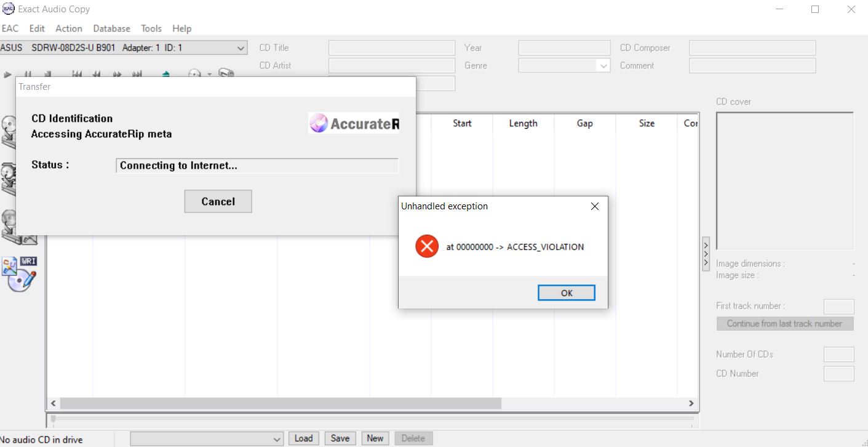Expand the ASUS SDRW-08D2S-U drive dropdown

coord(241,47)
